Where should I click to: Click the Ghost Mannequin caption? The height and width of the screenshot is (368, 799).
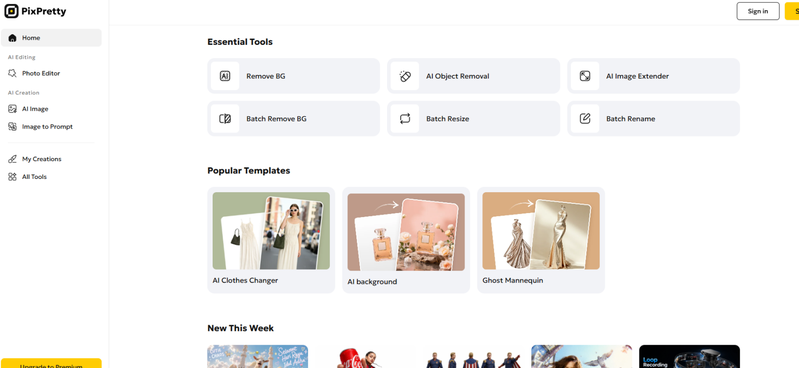point(513,280)
